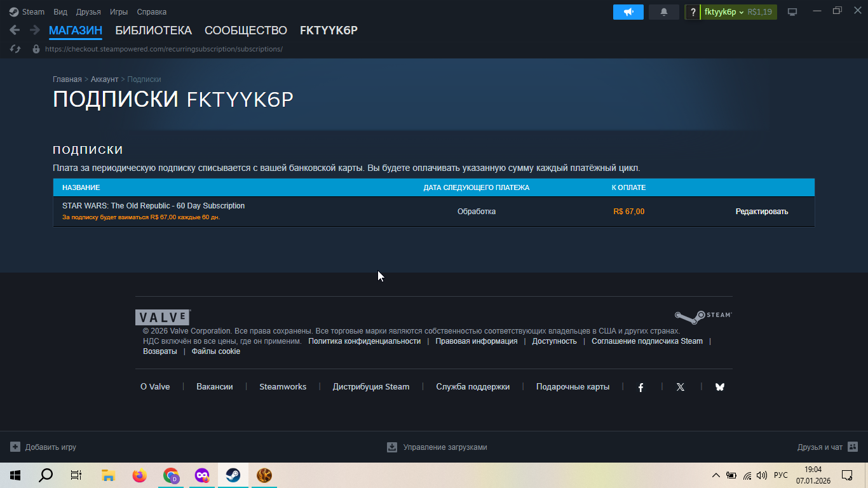Open the Windows Start menu

(x=15, y=475)
